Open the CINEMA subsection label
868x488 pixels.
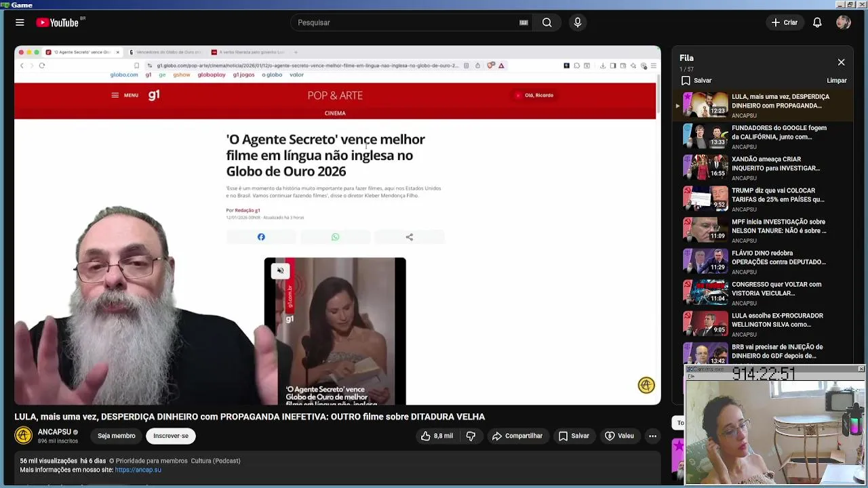pyautogui.click(x=335, y=113)
